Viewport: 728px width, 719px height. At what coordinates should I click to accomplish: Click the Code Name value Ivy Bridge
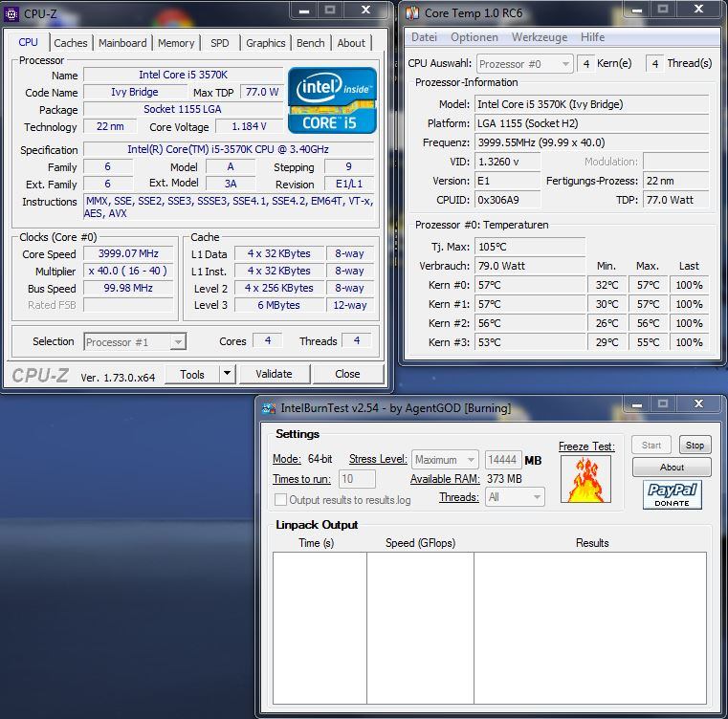pyautogui.click(x=135, y=92)
